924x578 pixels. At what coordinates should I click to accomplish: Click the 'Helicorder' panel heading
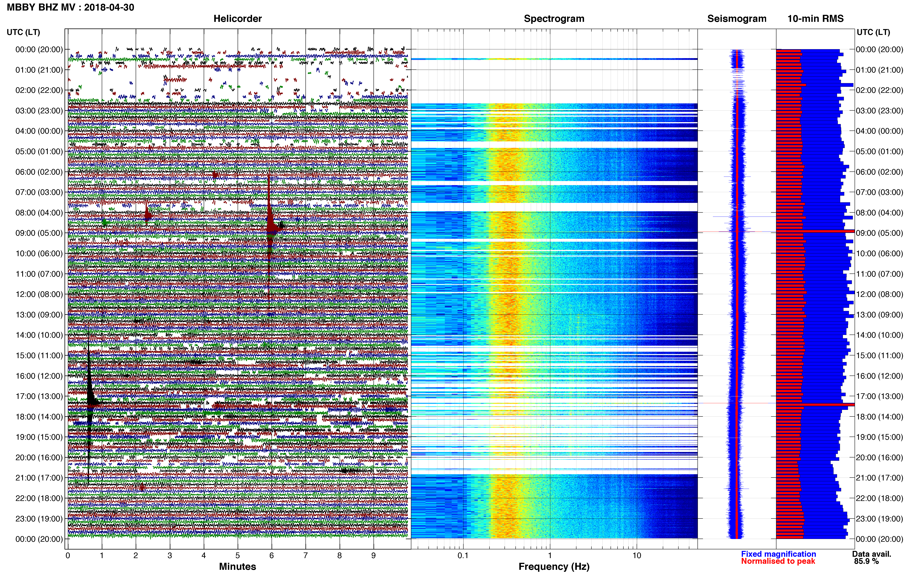(238, 19)
